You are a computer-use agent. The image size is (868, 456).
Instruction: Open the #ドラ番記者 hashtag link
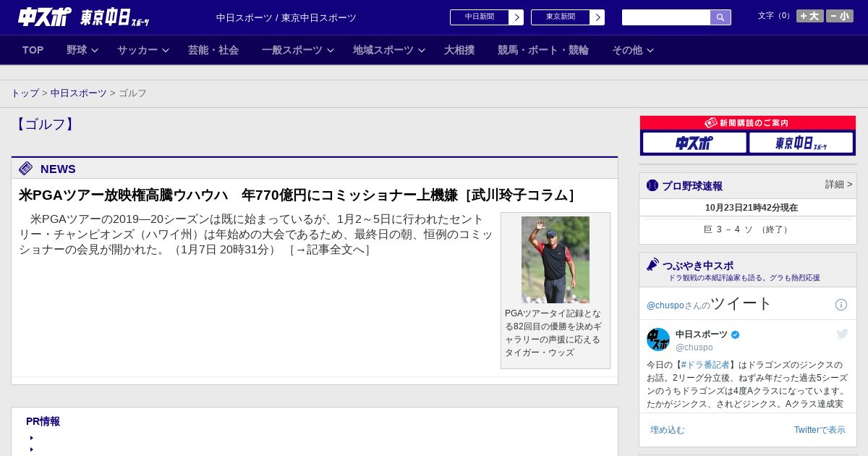(x=705, y=365)
